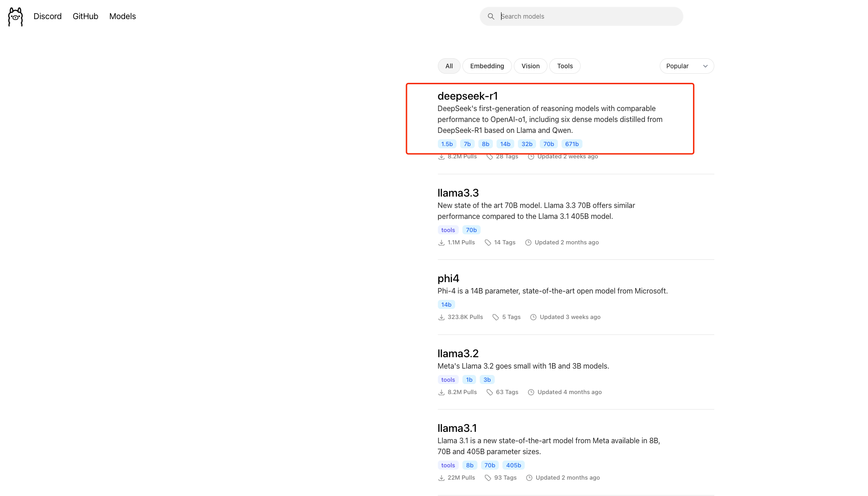Click the llama3.3 description text
The image size is (868, 496).
click(536, 211)
